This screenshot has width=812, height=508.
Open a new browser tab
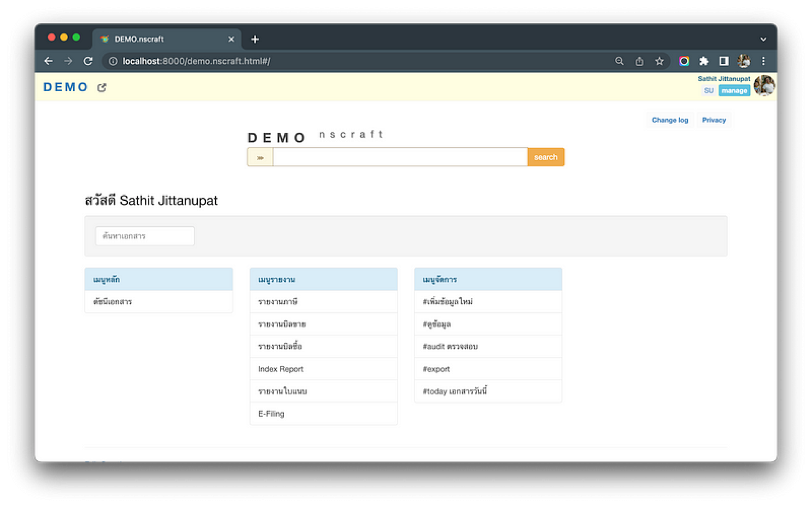[x=255, y=39]
